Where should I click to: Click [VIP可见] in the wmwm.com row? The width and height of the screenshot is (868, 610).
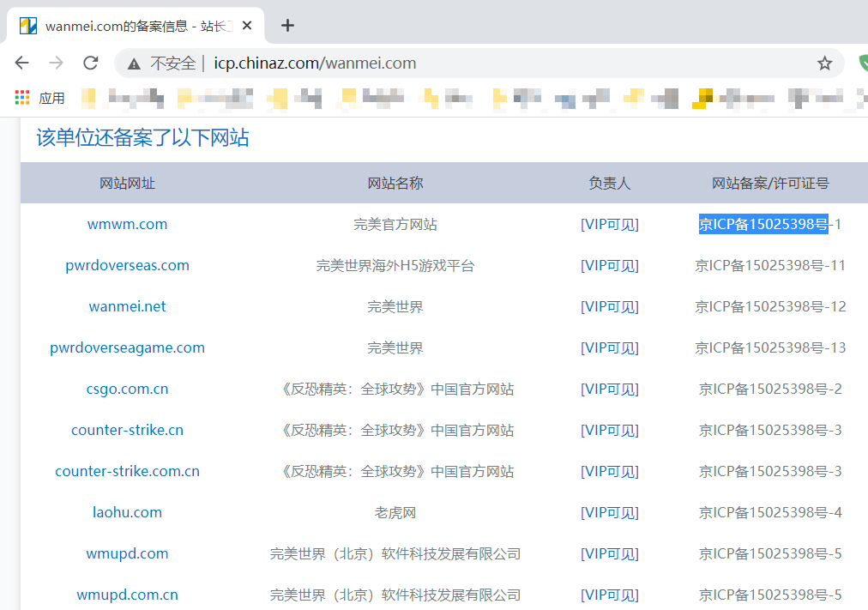click(610, 224)
